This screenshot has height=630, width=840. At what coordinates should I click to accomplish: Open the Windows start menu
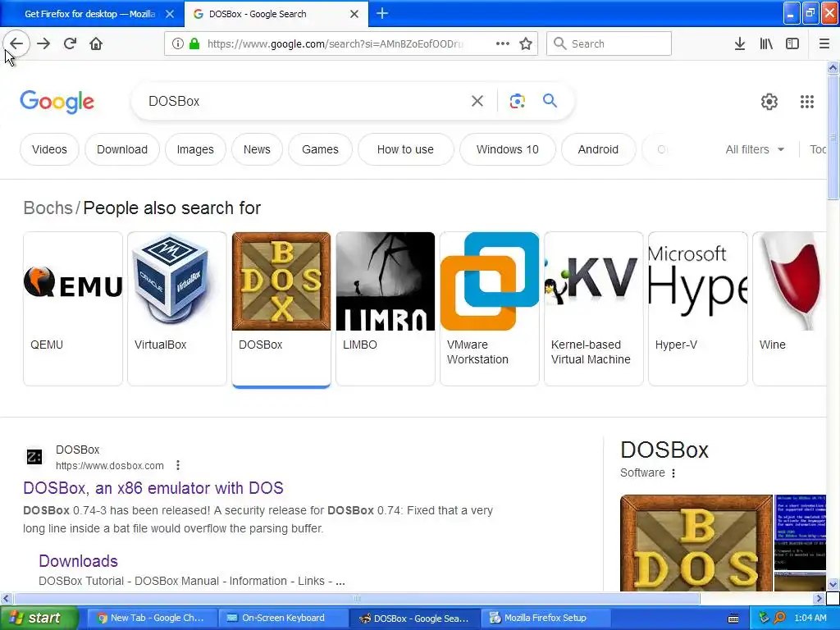coord(39,619)
